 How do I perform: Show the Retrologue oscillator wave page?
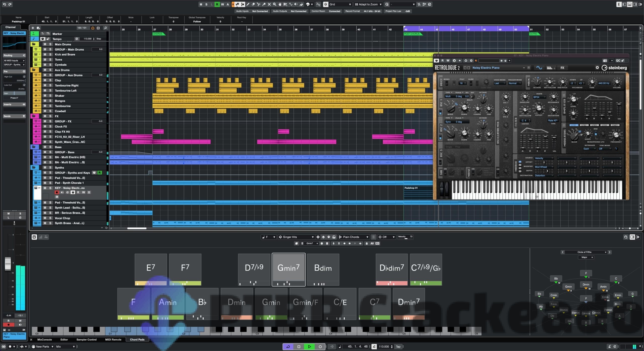(539, 68)
